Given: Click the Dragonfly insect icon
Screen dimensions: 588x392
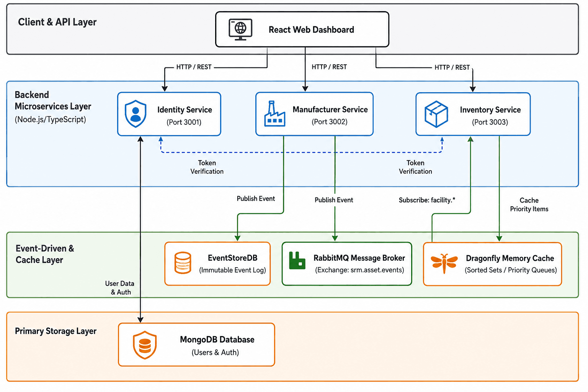Looking at the screenshot, I should point(444,263).
